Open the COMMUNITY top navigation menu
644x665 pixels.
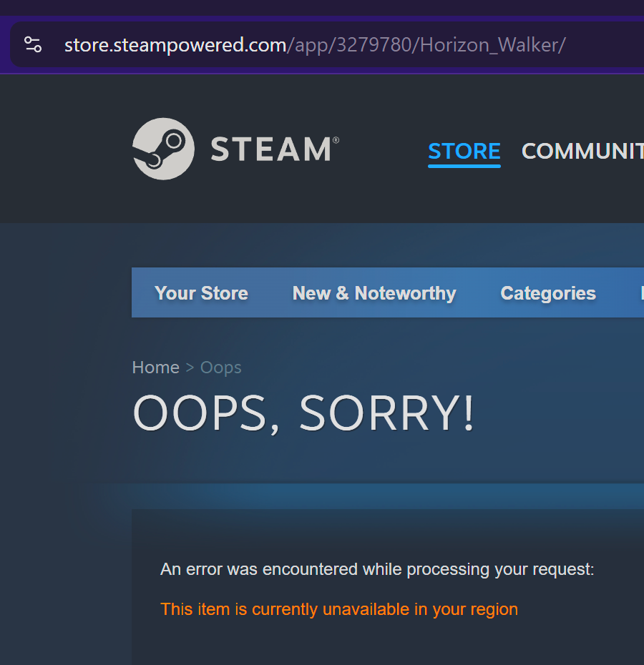[x=582, y=151]
